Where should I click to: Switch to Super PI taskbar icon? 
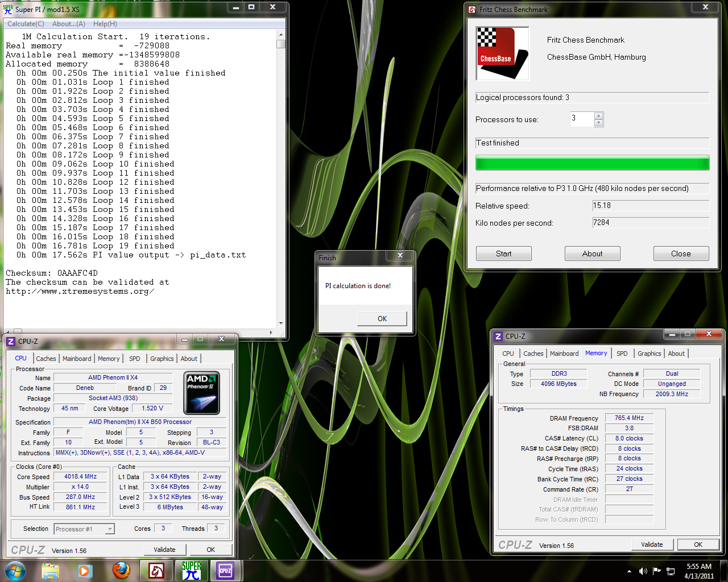pyautogui.click(x=192, y=571)
